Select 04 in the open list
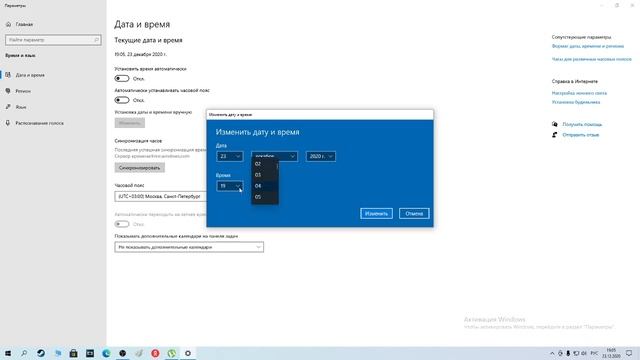The height and width of the screenshot is (360, 640). point(265,186)
